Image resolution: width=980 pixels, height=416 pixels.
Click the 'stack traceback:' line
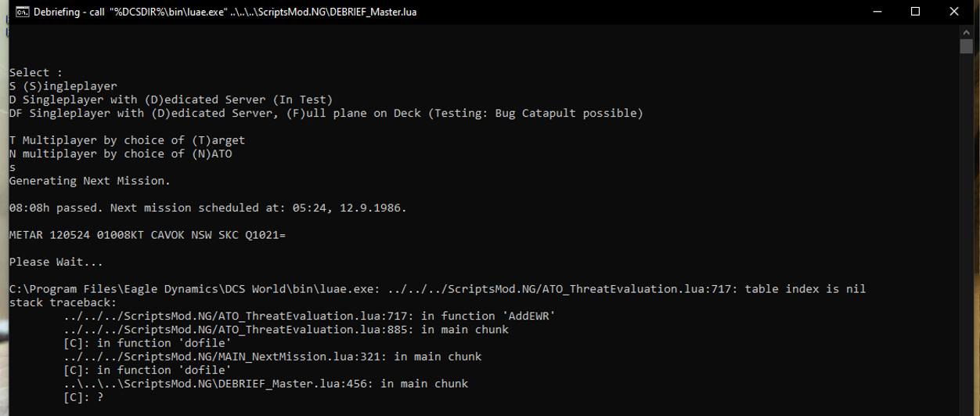(63, 302)
